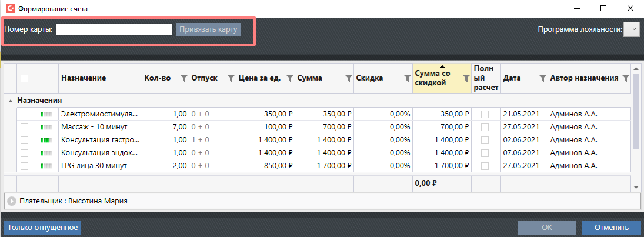Image resolution: width=644 pixels, height=237 pixels.
Task: Focus the Номер карты input field
Action: coord(114,29)
